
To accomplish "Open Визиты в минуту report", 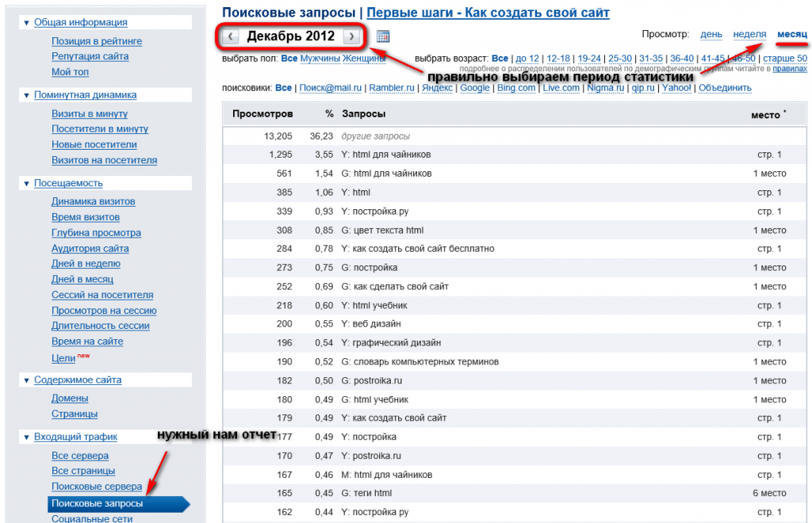I will 90,114.
